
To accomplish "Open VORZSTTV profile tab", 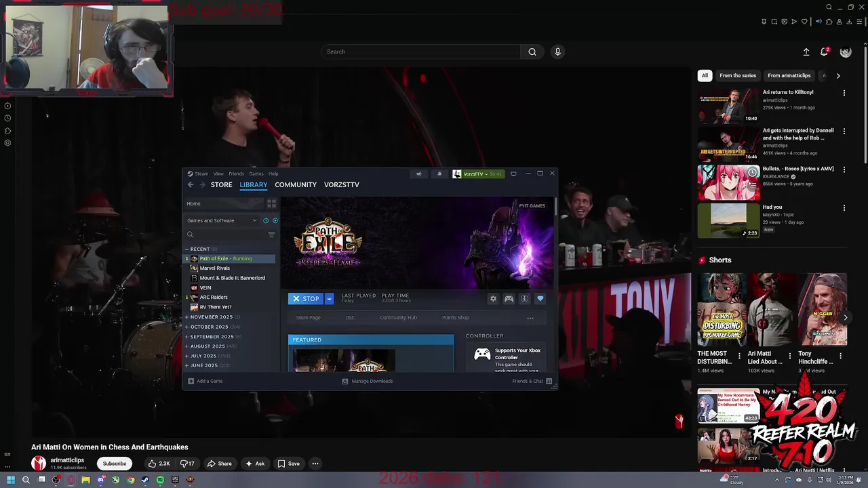I will pyautogui.click(x=342, y=184).
